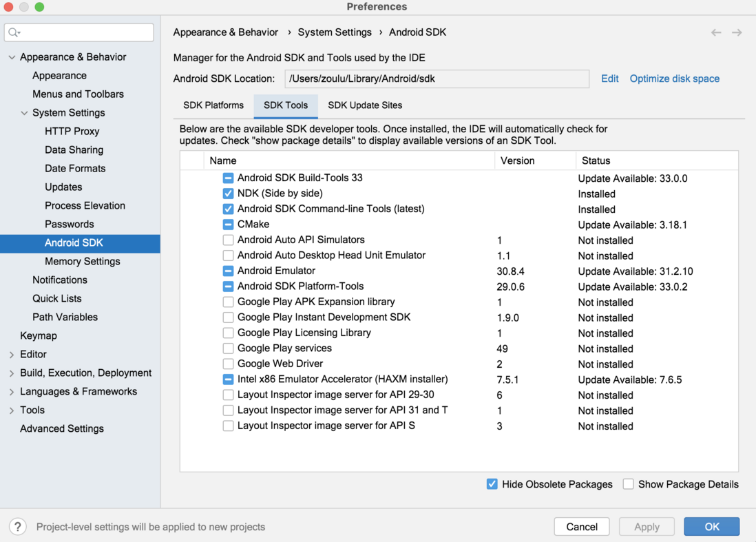Select Android SDK in sidebar
Image resolution: width=756 pixels, height=542 pixels.
point(80,243)
